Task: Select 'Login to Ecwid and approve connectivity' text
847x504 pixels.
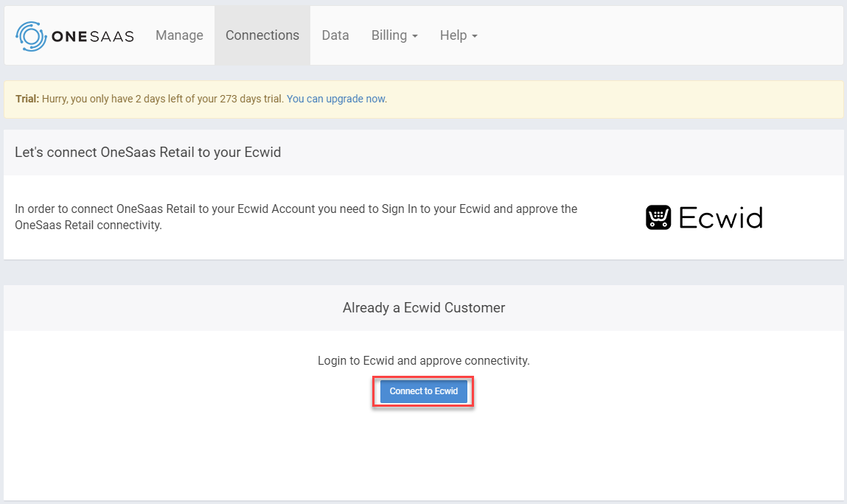Action: coord(423,361)
